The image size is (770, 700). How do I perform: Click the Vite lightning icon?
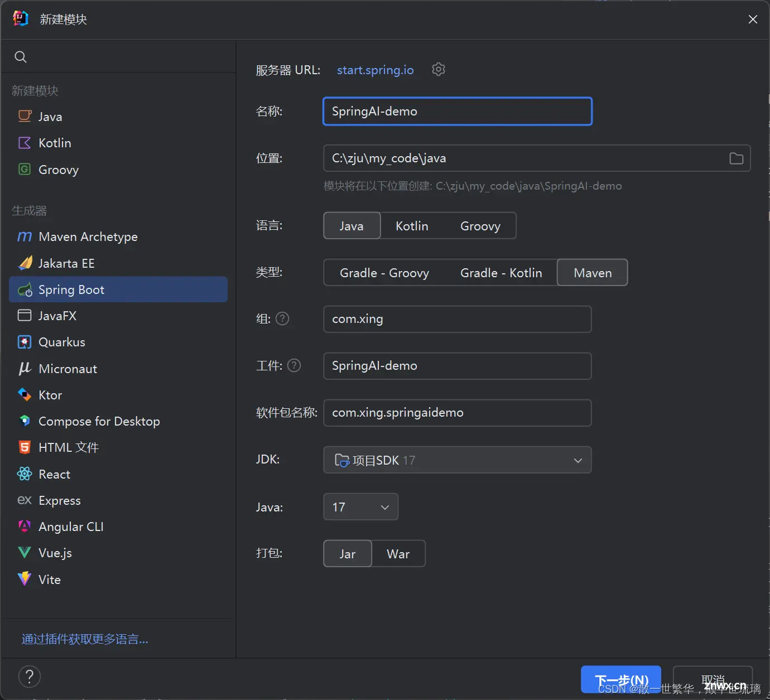[x=25, y=579]
